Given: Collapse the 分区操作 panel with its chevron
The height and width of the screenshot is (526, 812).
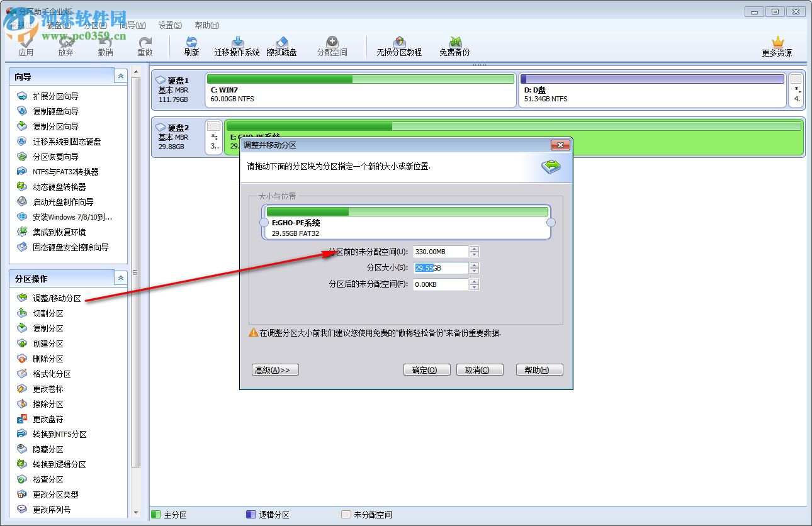Looking at the screenshot, I should (x=120, y=277).
